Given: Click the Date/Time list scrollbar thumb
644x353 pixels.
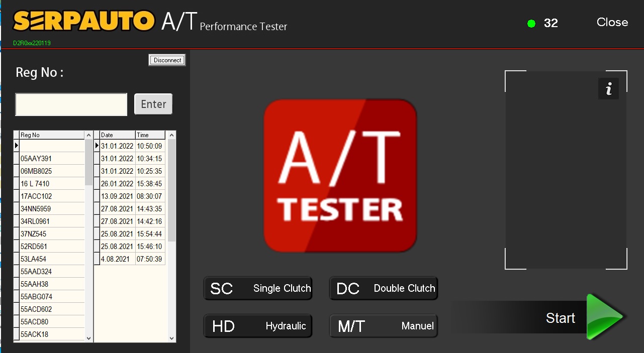Looking at the screenshot, I should coord(172,190).
